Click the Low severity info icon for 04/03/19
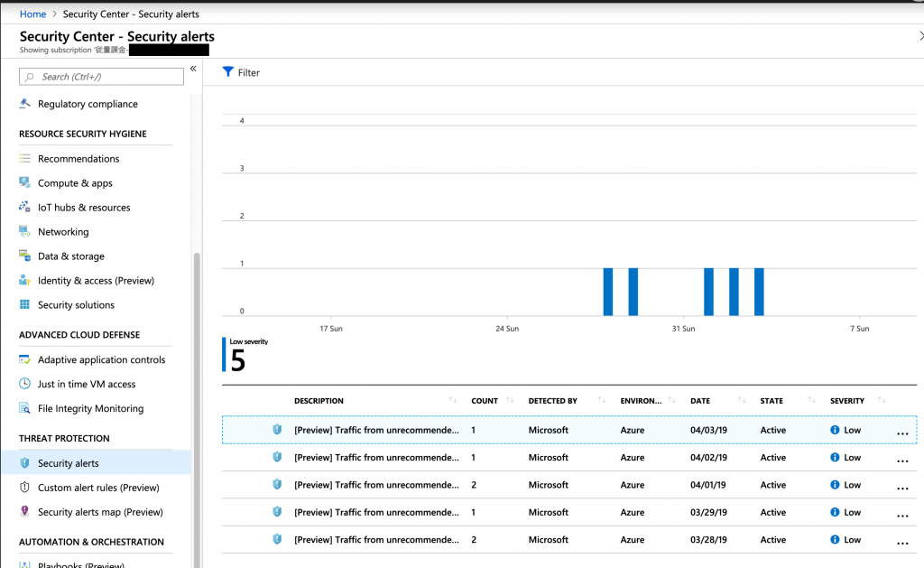 click(x=835, y=430)
